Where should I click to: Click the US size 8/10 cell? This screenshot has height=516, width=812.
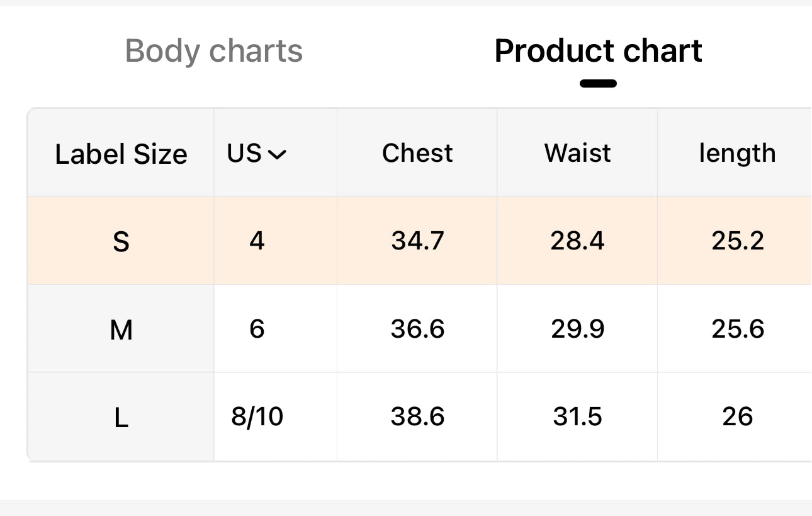tap(257, 416)
